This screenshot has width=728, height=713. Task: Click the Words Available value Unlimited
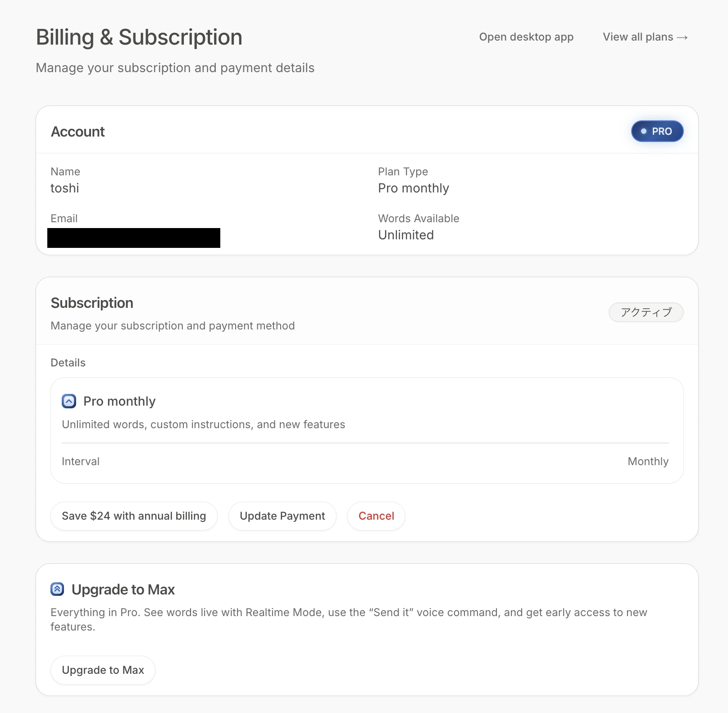pos(406,235)
